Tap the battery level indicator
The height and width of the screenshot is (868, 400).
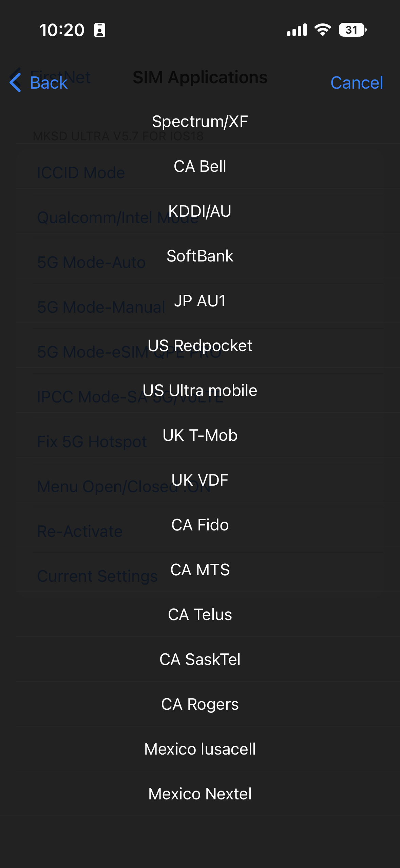[353, 30]
